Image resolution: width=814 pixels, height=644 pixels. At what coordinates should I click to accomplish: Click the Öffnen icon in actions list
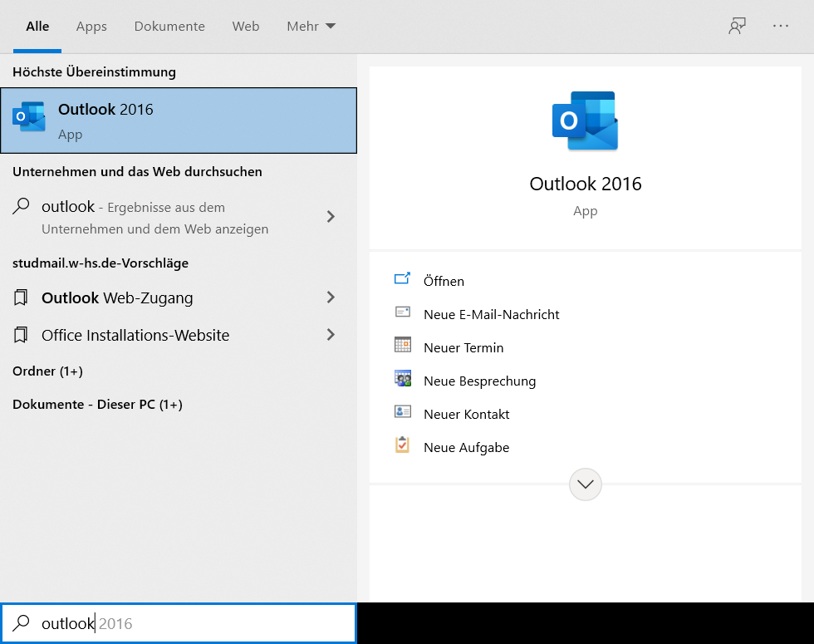(403, 280)
